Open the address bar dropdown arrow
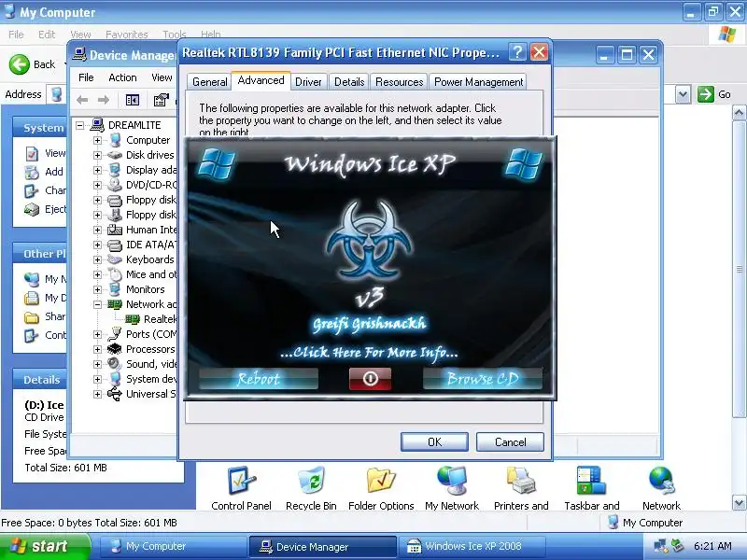Viewport: 747px width, 560px height. 683,94
